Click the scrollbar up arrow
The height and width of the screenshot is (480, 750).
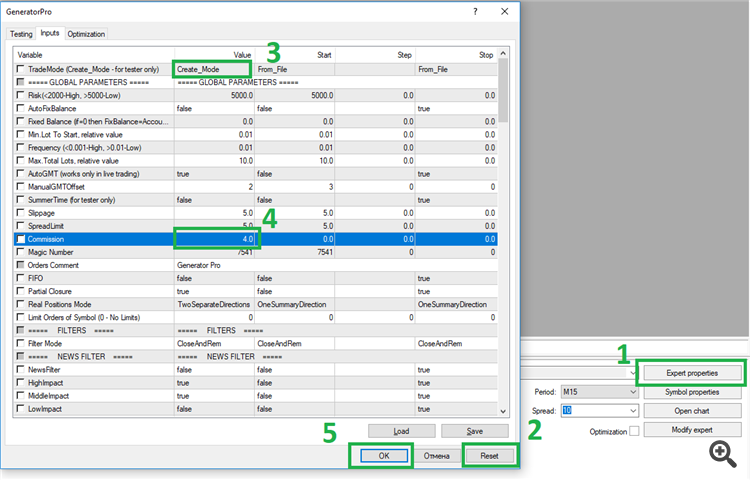[503, 54]
